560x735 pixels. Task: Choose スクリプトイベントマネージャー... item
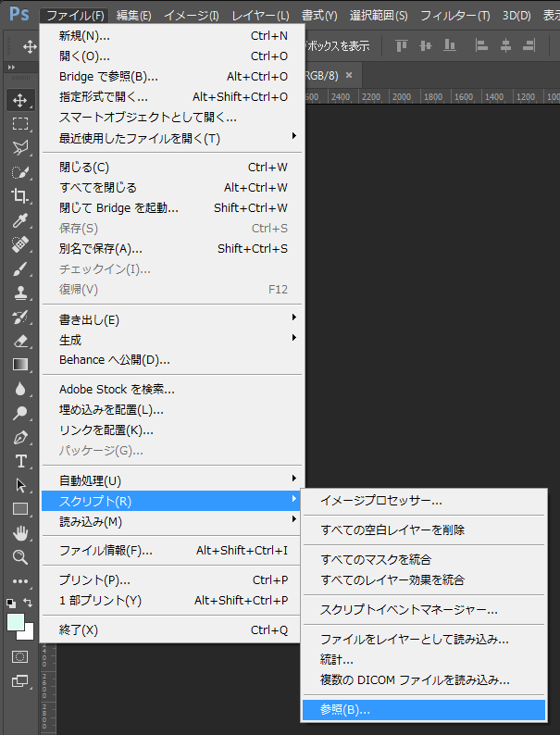(x=424, y=609)
